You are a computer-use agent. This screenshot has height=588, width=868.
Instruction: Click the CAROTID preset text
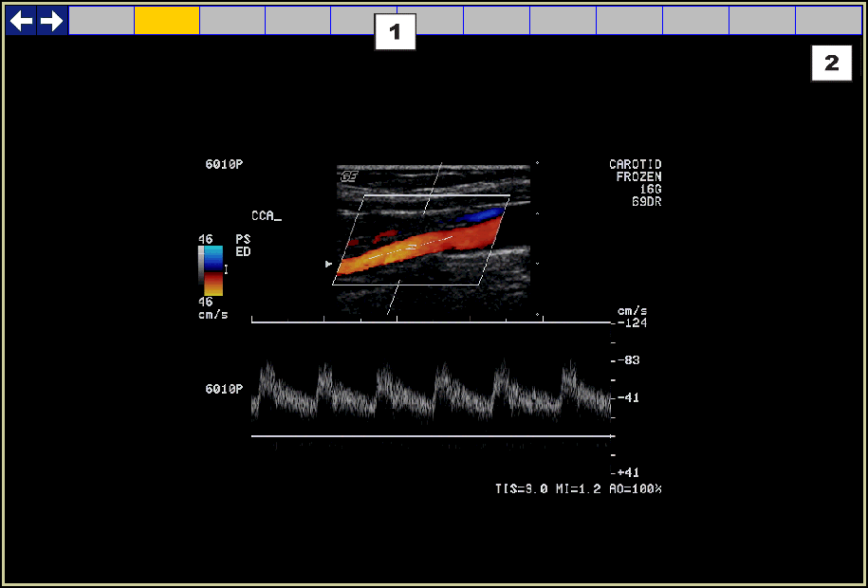coord(635,165)
